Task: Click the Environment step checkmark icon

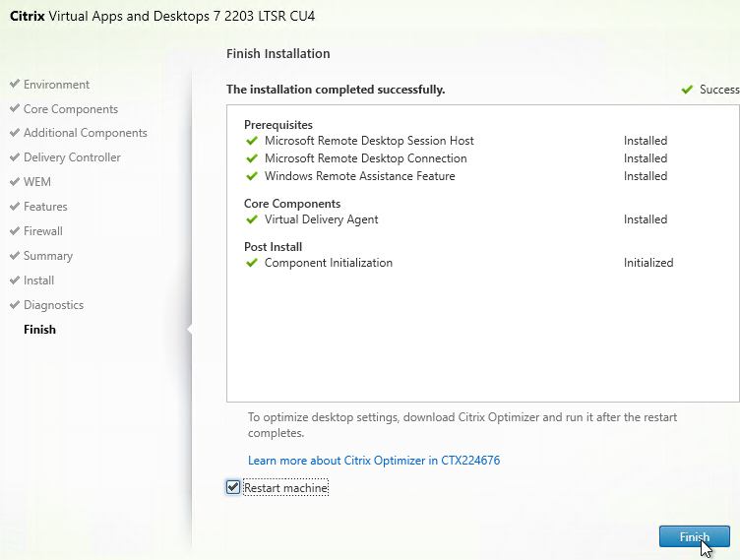Action: point(15,84)
